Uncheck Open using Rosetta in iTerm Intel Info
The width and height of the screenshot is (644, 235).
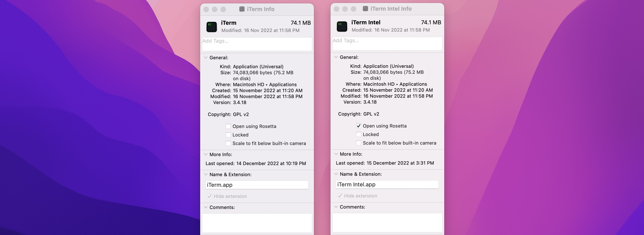(x=358, y=126)
